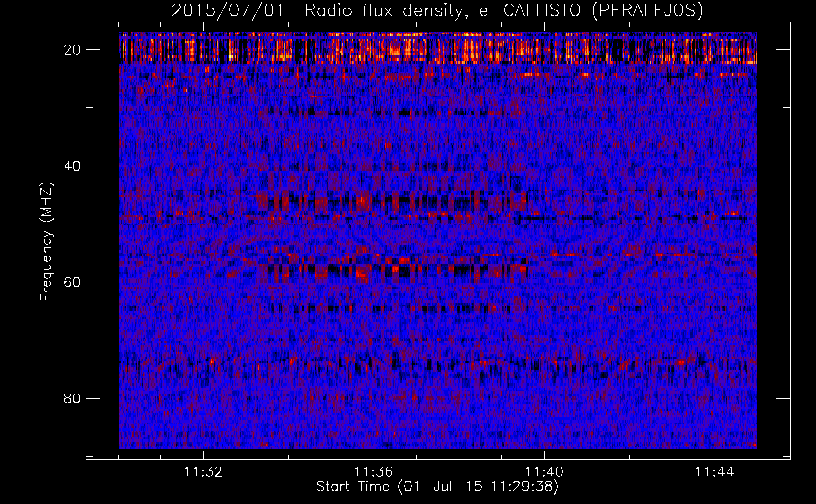This screenshot has height=504, width=816.
Task: Select the 80 frequency tick label
Action: pos(72,398)
